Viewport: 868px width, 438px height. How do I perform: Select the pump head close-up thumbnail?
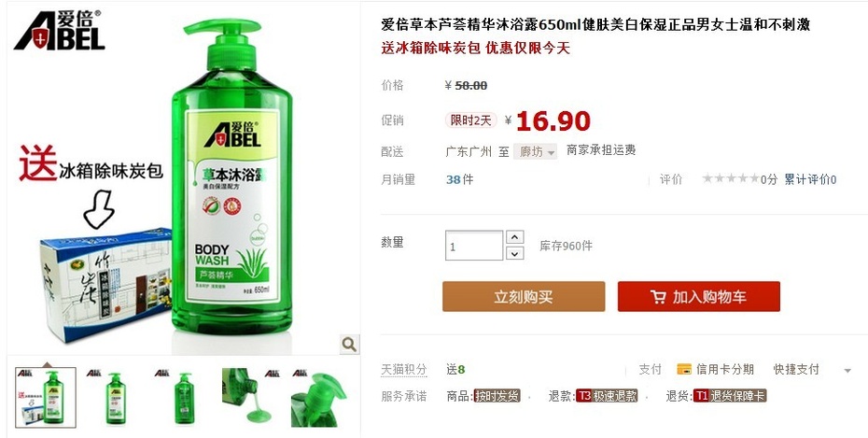[x=319, y=398]
